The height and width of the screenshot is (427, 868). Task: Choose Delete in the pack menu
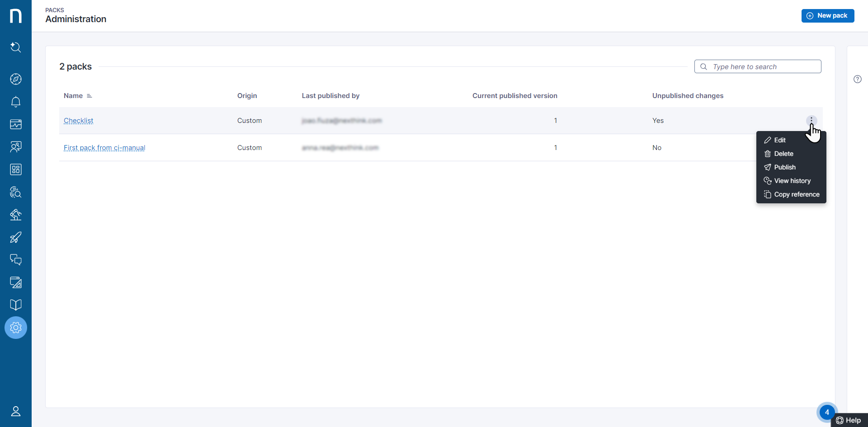pyautogui.click(x=783, y=154)
